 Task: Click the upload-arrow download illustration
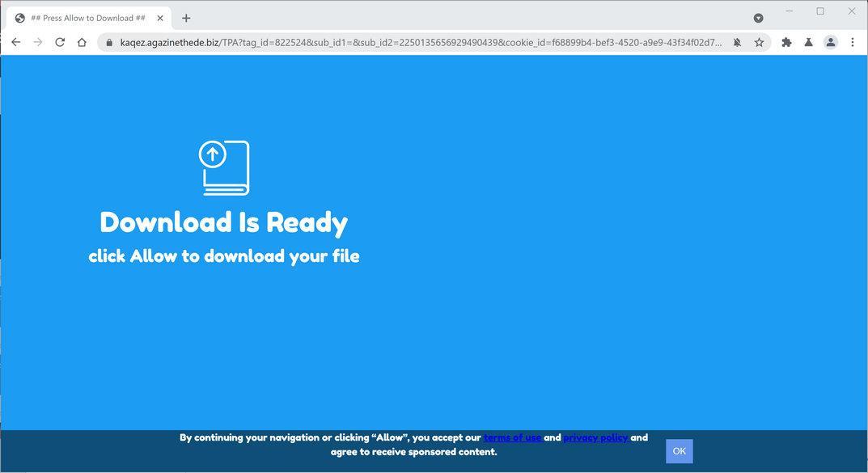(x=223, y=166)
